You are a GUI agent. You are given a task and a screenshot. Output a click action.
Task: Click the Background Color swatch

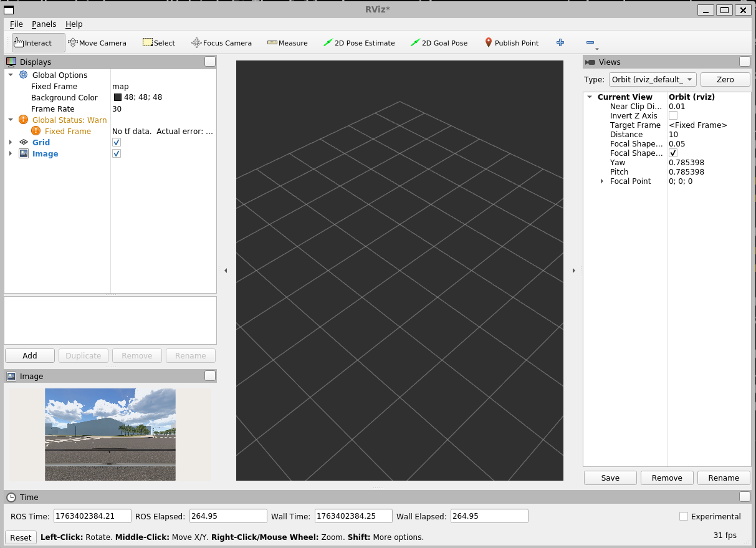117,98
